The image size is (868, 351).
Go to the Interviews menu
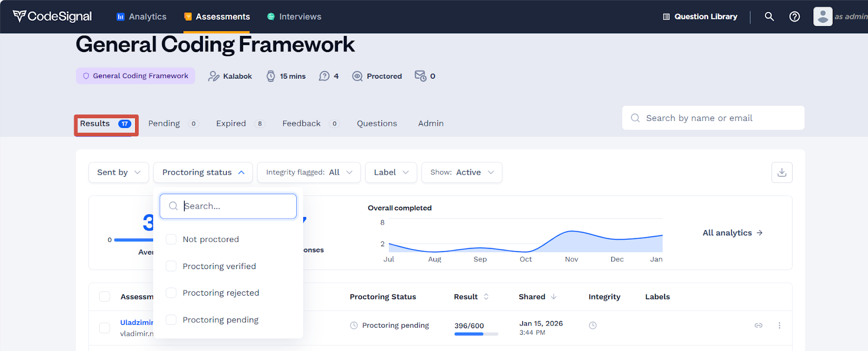294,17
